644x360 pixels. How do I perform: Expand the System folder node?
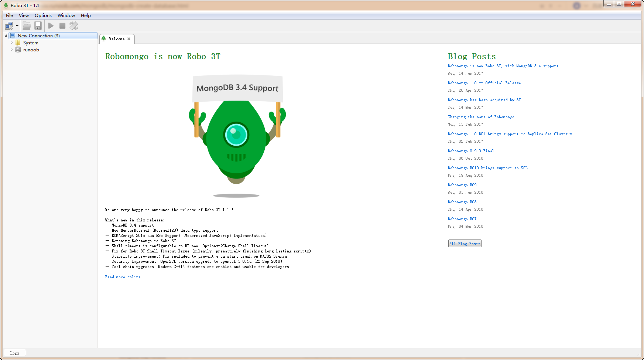point(11,43)
